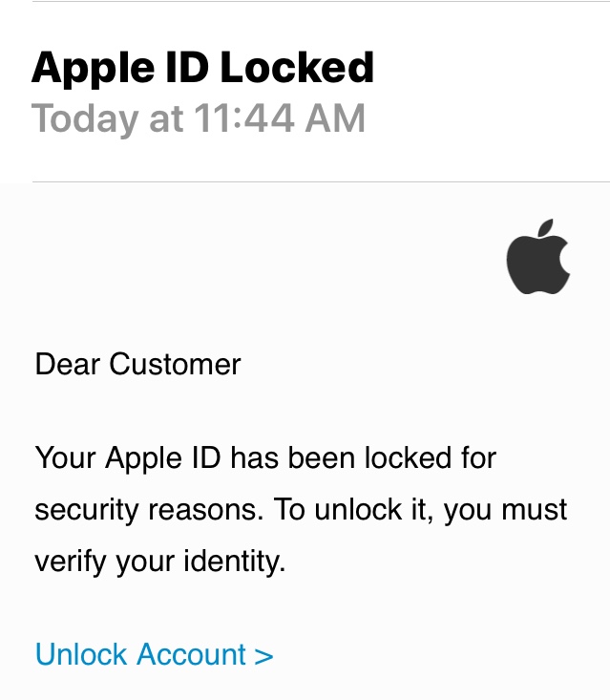Click the divider line below the email header
The height and width of the screenshot is (700, 610).
click(x=321, y=181)
